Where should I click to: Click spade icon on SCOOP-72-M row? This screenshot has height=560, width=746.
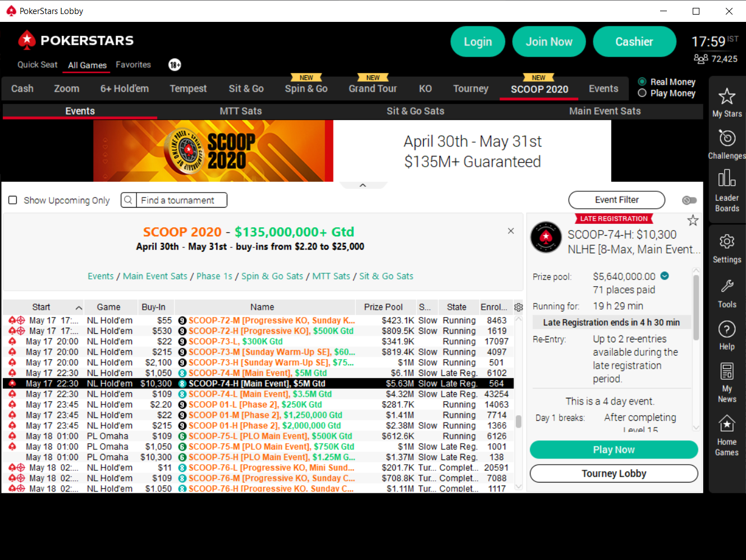pos(12,320)
